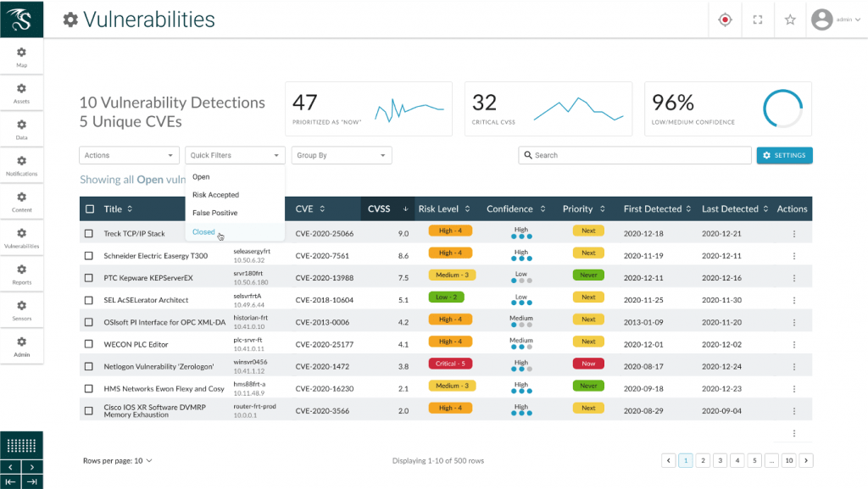Check the Treck TCP/IP Stack row

click(x=88, y=233)
